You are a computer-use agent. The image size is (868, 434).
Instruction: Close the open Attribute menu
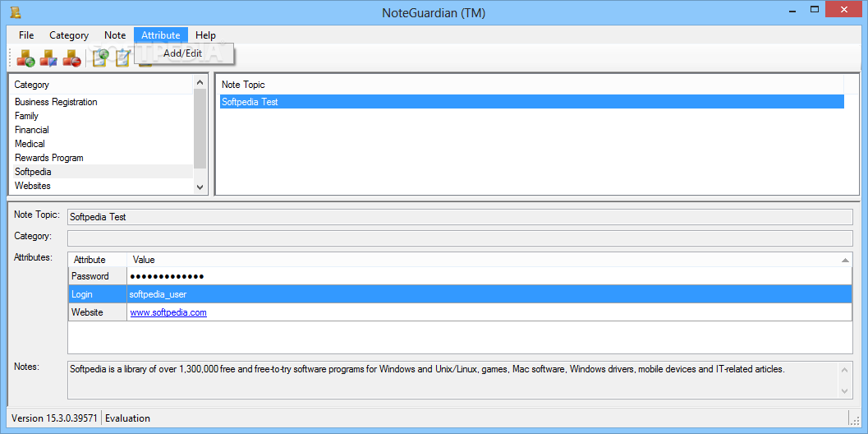pyautogui.click(x=160, y=35)
